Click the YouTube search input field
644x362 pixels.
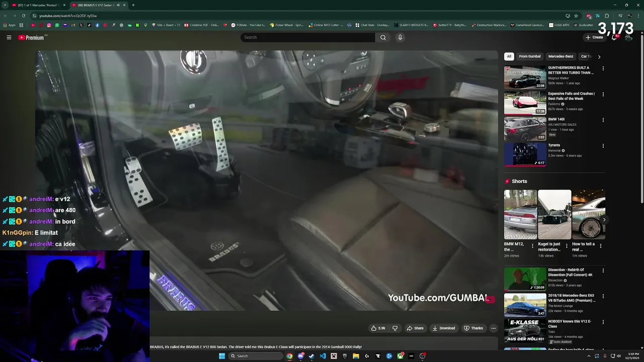click(308, 37)
